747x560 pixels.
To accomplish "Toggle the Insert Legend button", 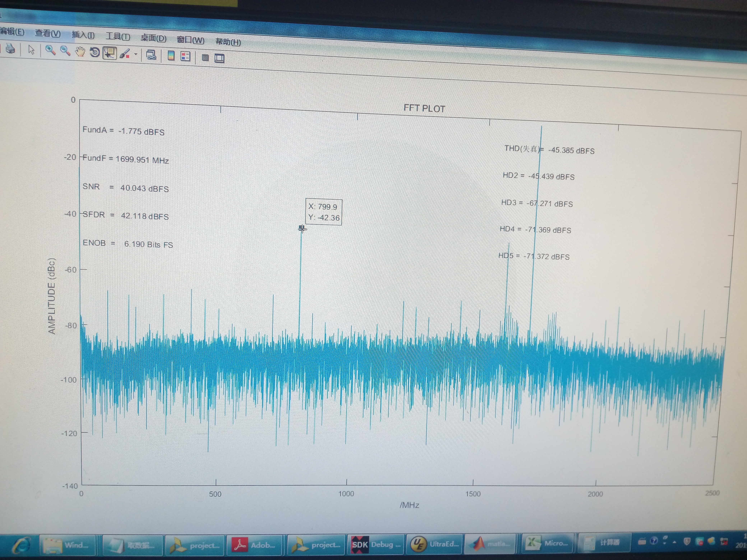I will [x=185, y=56].
